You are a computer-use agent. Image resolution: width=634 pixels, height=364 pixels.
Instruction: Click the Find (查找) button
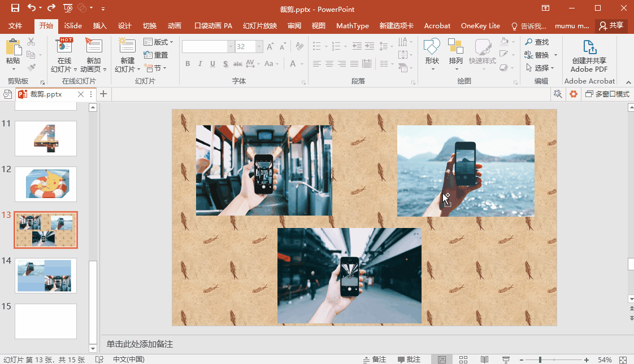[x=537, y=42]
